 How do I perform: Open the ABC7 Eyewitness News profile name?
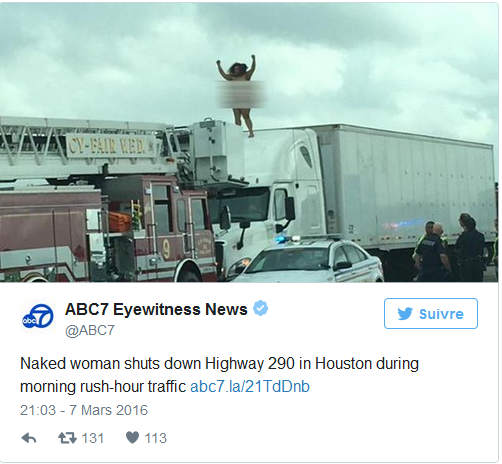pyautogui.click(x=156, y=309)
